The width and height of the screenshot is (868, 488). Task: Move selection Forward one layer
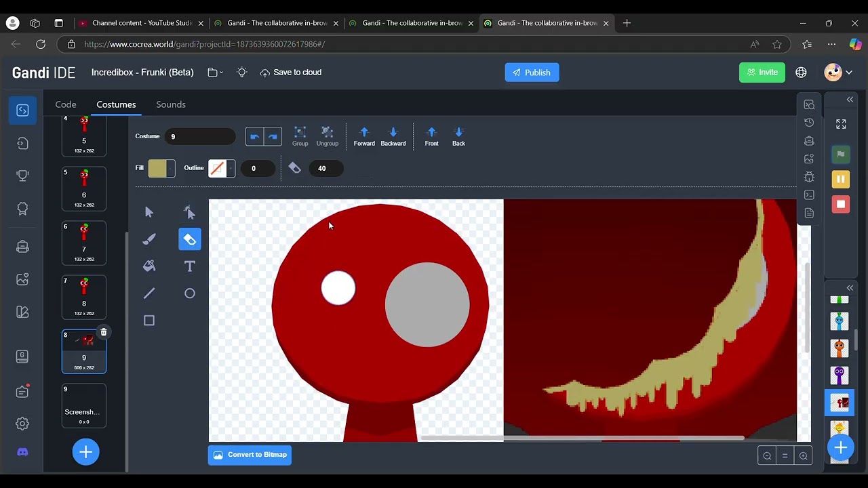click(x=364, y=136)
